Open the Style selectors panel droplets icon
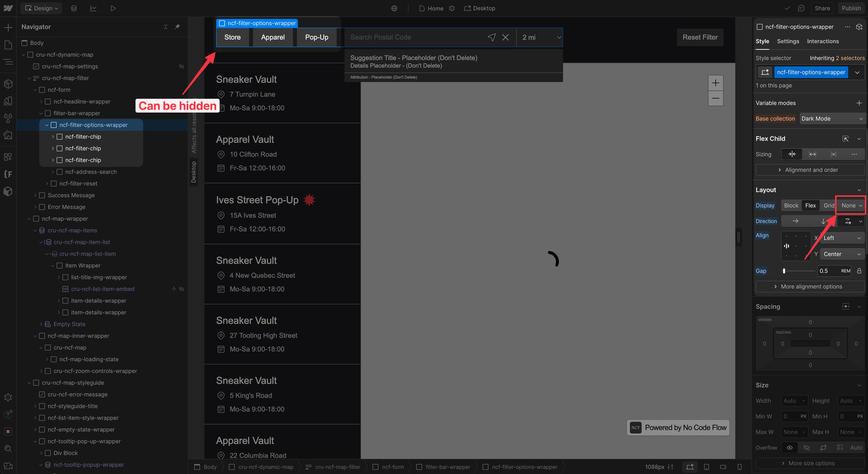This screenshot has width=868, height=474. point(8,118)
